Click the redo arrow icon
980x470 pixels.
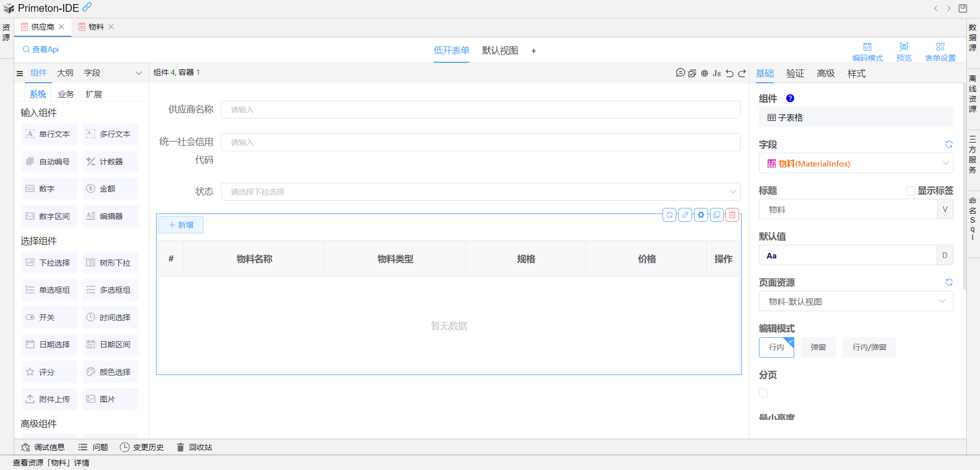coord(742,74)
